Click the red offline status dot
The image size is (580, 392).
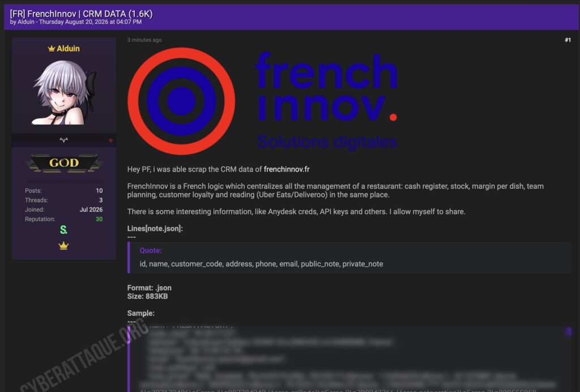(x=110, y=140)
